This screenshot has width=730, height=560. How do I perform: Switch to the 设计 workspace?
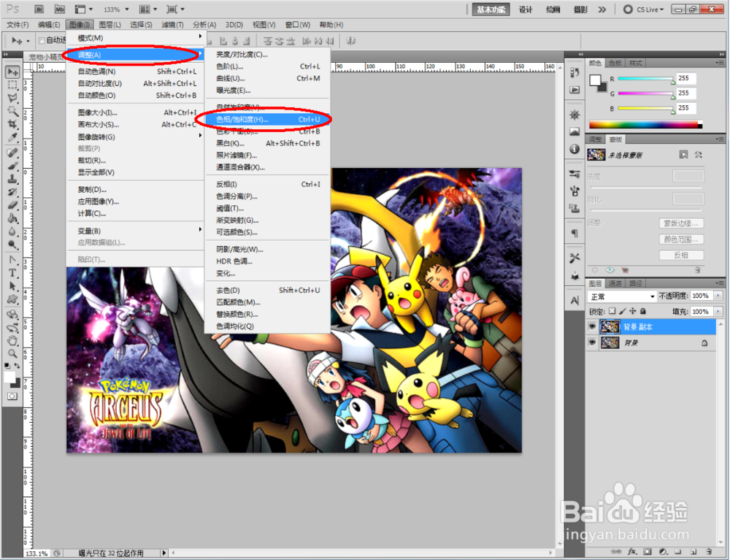click(526, 9)
